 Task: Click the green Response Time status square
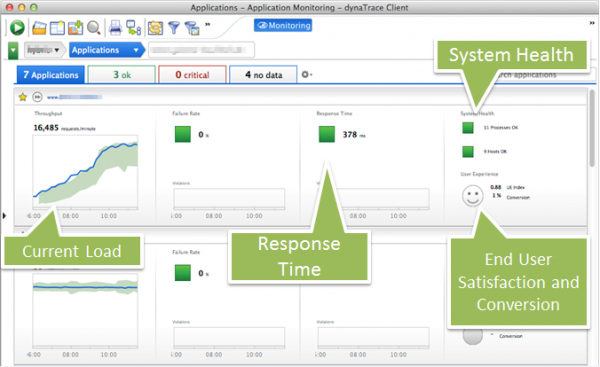click(x=327, y=134)
